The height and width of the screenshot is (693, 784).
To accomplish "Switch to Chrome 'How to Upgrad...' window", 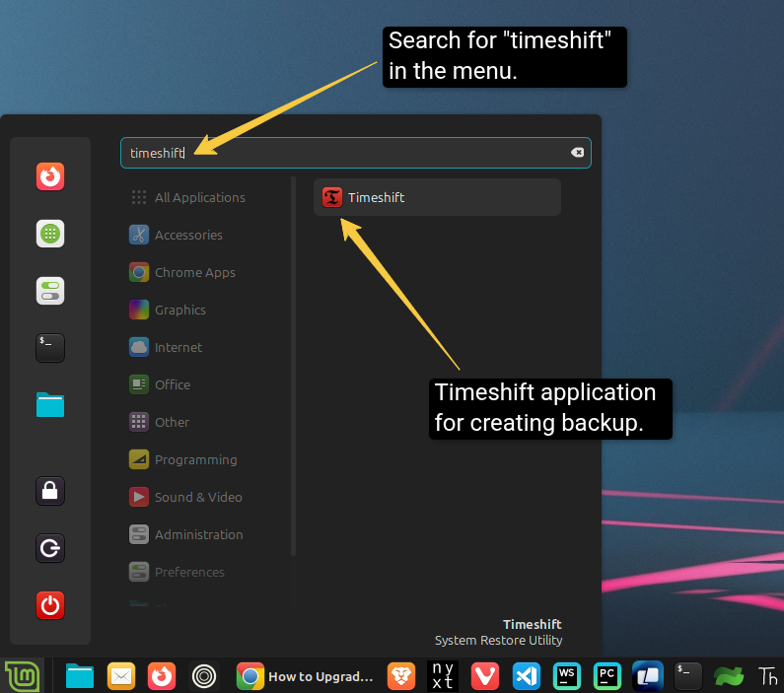I will [x=305, y=676].
